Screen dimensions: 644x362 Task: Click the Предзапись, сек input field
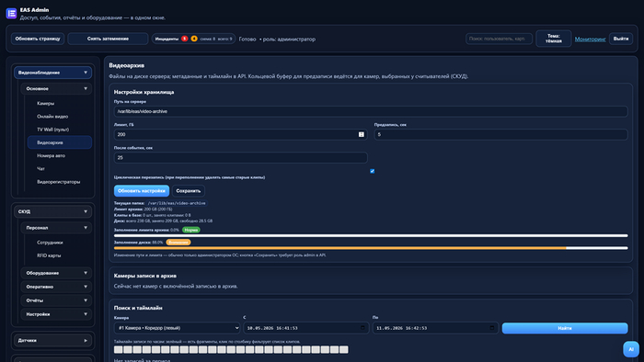(500, 134)
